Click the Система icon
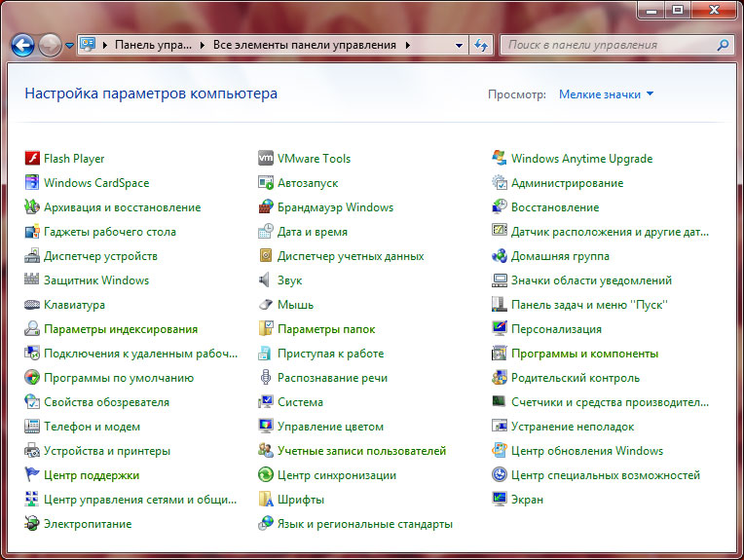 (266, 401)
